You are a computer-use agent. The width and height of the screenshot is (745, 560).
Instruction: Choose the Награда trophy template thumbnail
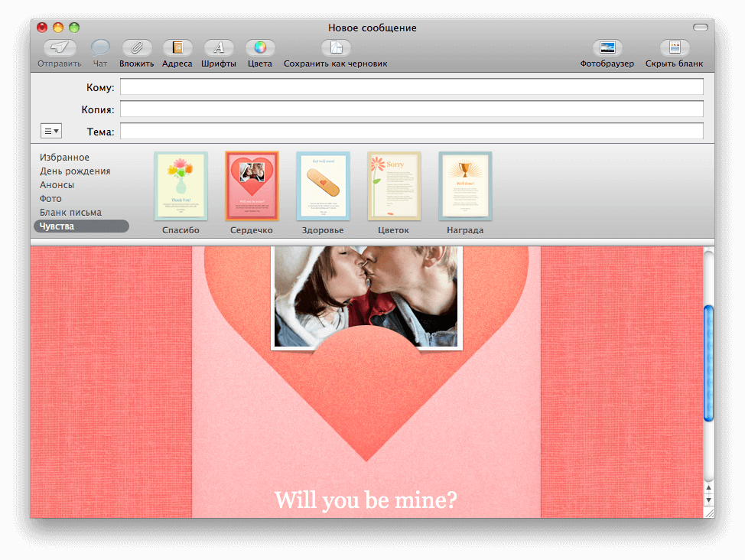465,186
